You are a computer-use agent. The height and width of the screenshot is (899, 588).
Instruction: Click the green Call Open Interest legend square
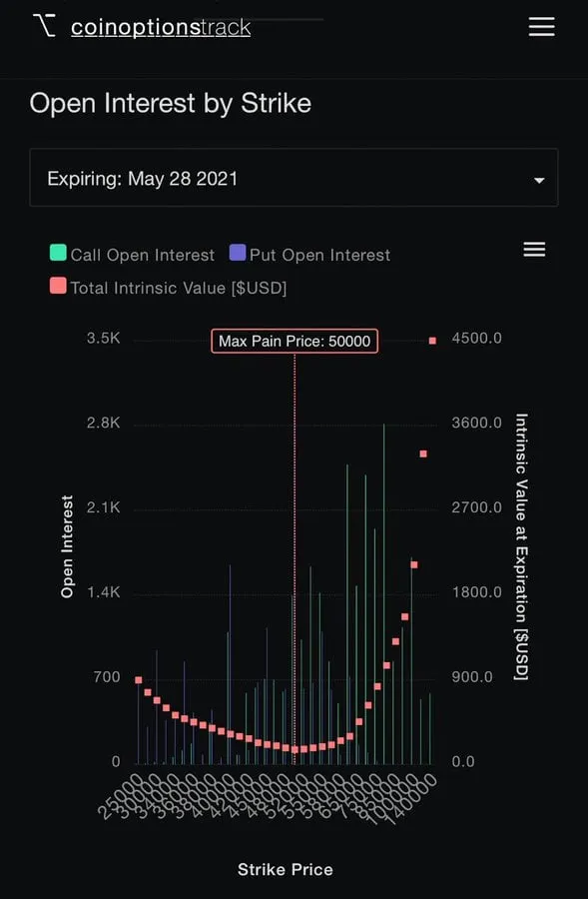tap(58, 253)
